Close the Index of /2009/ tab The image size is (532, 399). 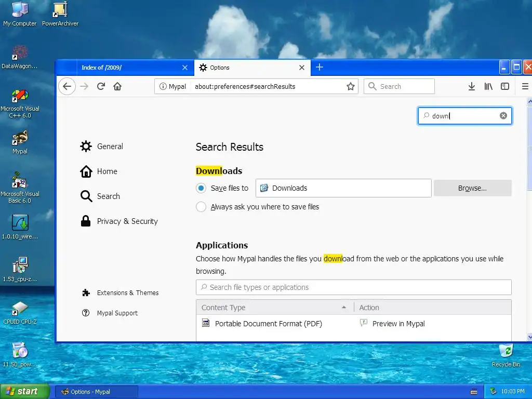[x=185, y=68]
